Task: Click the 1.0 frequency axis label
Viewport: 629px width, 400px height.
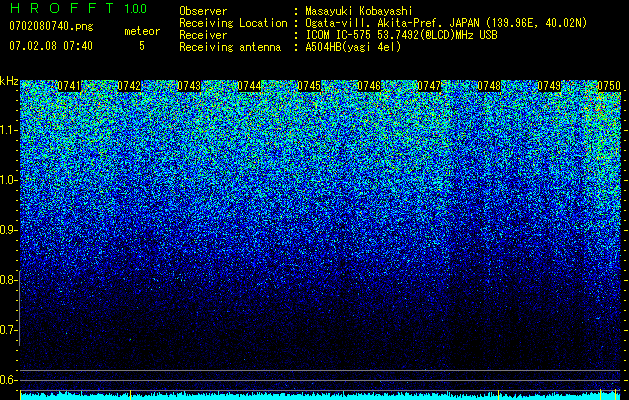Action: pos(8,180)
